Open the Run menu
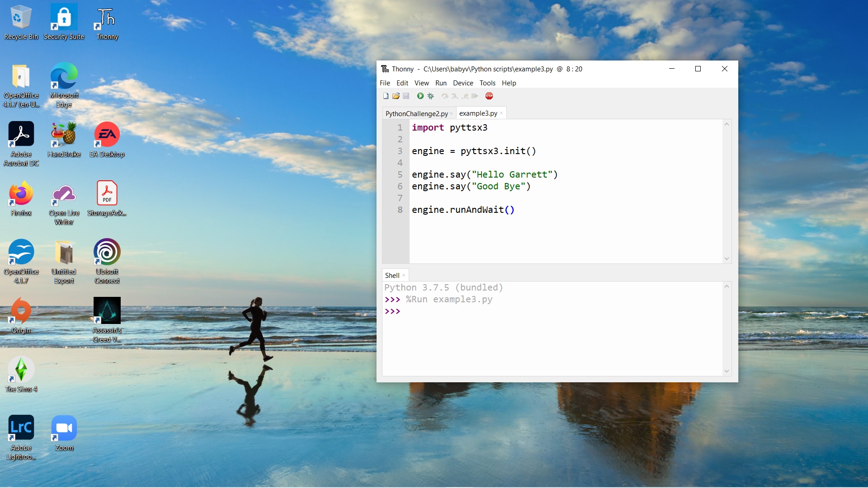 tap(440, 83)
